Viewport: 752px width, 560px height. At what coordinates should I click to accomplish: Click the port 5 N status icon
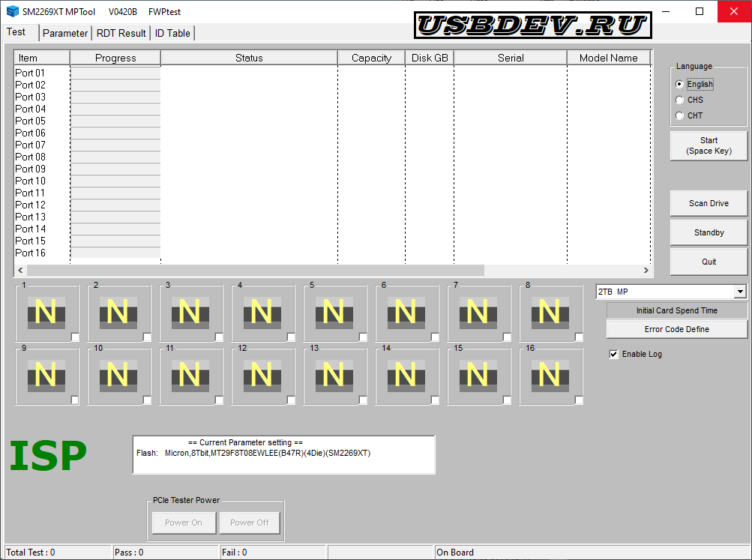pyautogui.click(x=334, y=313)
